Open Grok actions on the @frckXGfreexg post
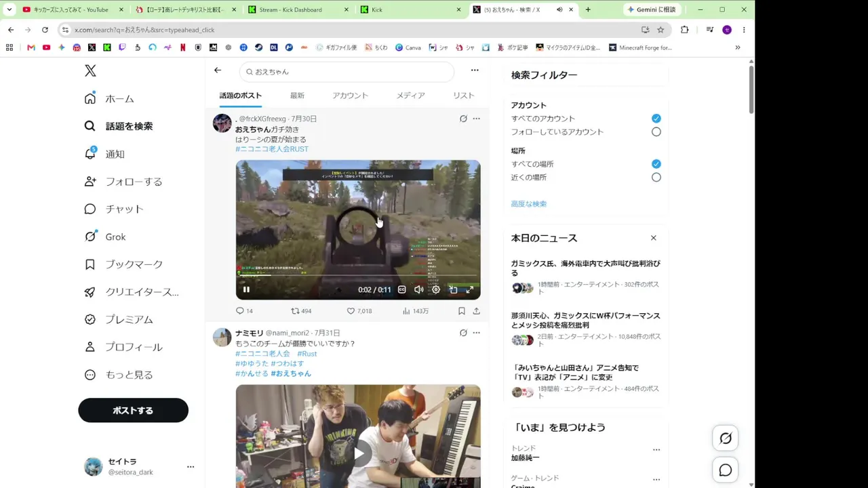 463,119
